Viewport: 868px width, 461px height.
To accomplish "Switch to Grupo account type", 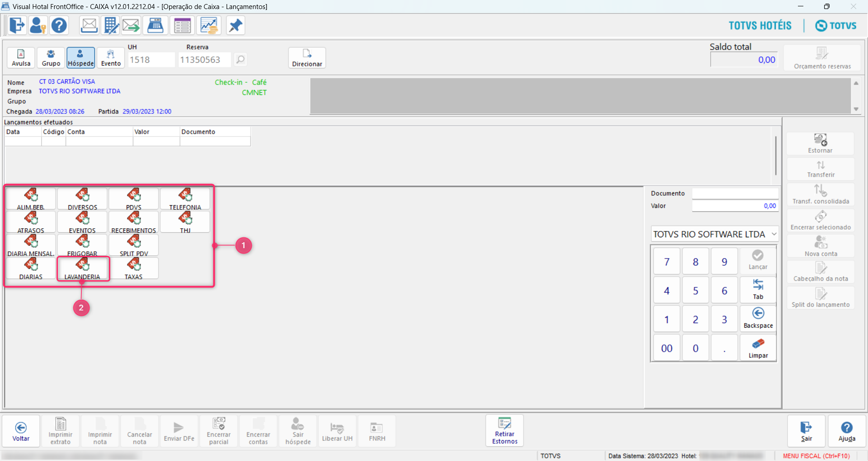I will click(x=51, y=58).
